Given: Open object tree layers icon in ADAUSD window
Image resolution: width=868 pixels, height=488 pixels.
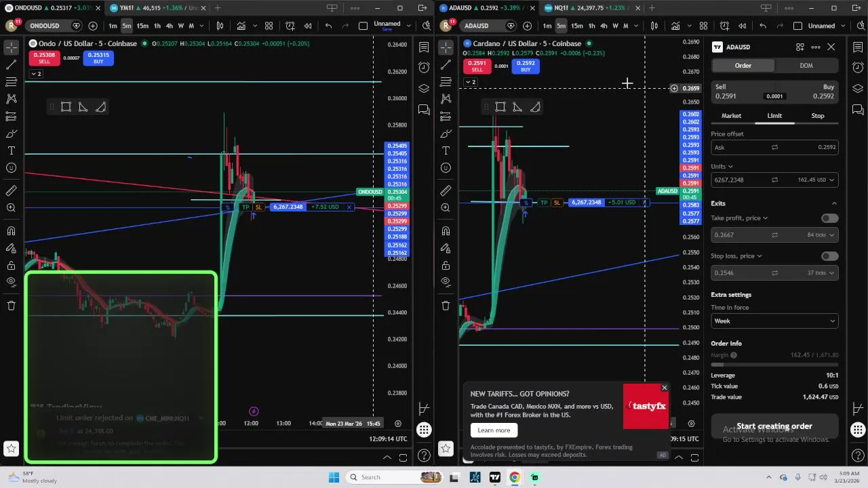Looking at the screenshot, I should click(x=858, y=88).
